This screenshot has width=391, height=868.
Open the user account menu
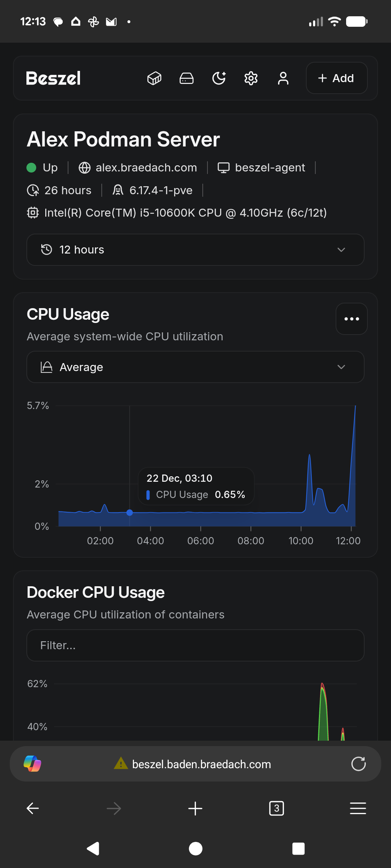pos(283,78)
